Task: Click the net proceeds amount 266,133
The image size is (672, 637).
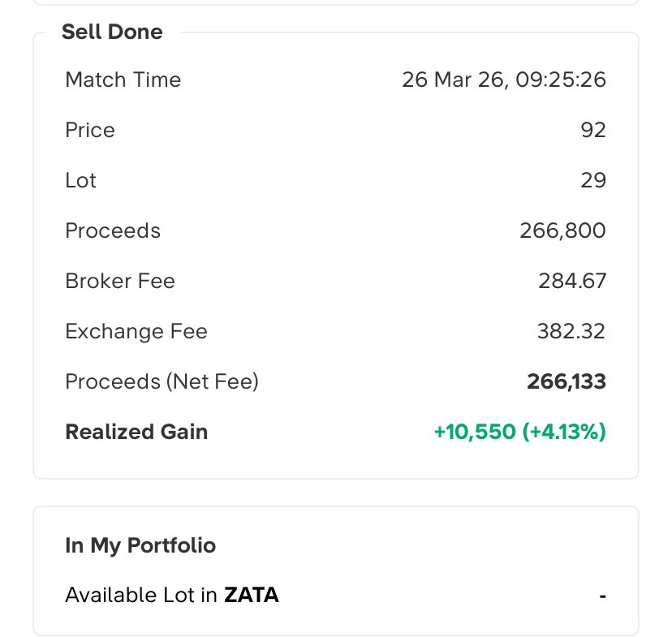Action: pyautogui.click(x=566, y=381)
